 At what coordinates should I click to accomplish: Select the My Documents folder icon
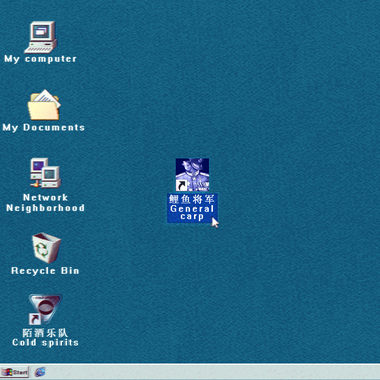[44, 105]
